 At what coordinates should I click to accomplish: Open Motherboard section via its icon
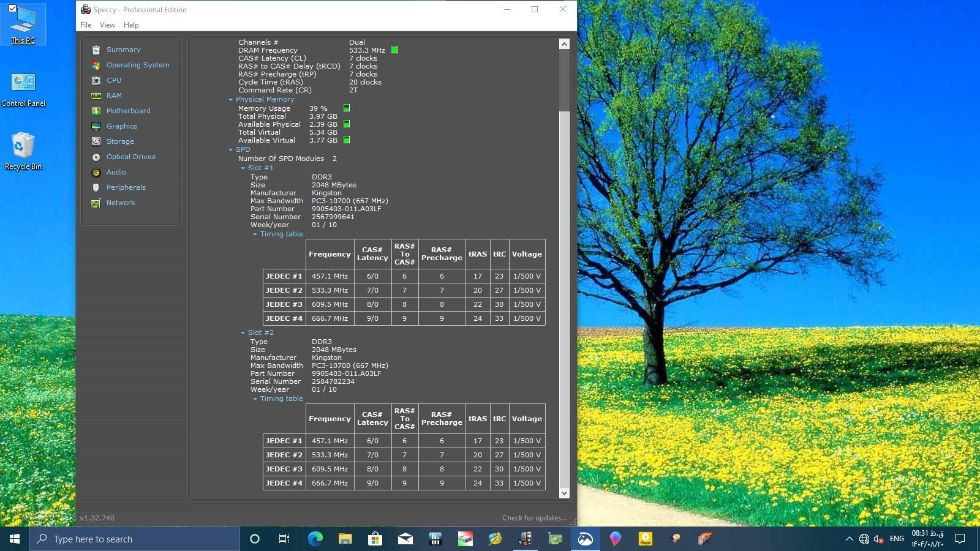[96, 111]
